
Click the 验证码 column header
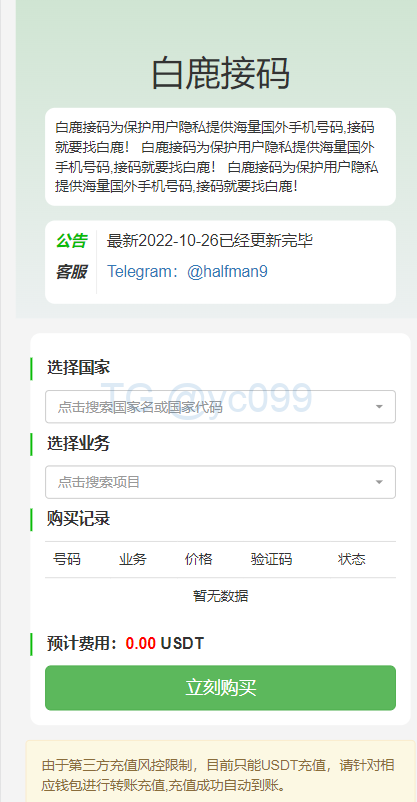[271, 559]
